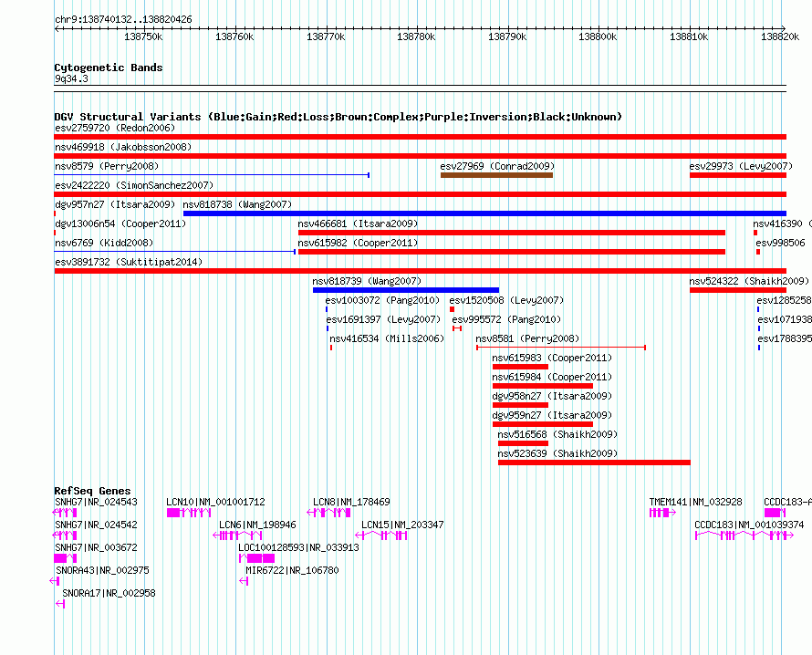Click the LCN8|NM_178469 gene glyph
Image resolution: width=812 pixels, height=655 pixels.
tap(328, 513)
